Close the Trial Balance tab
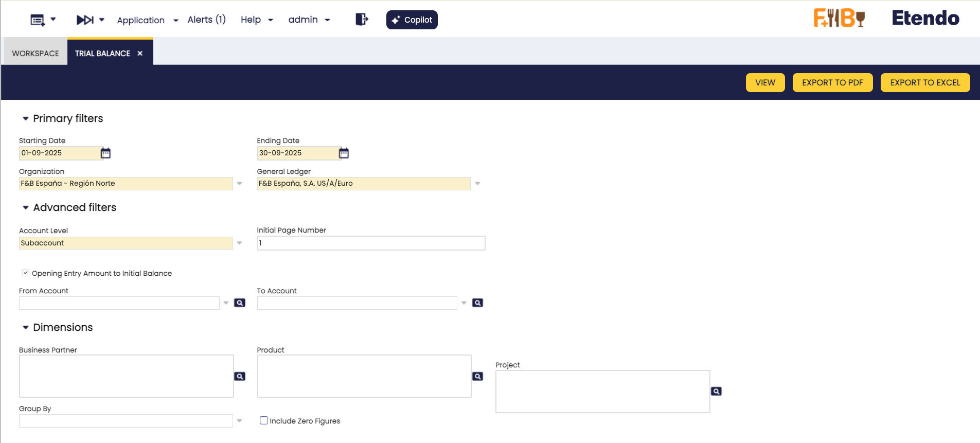 pos(140,54)
